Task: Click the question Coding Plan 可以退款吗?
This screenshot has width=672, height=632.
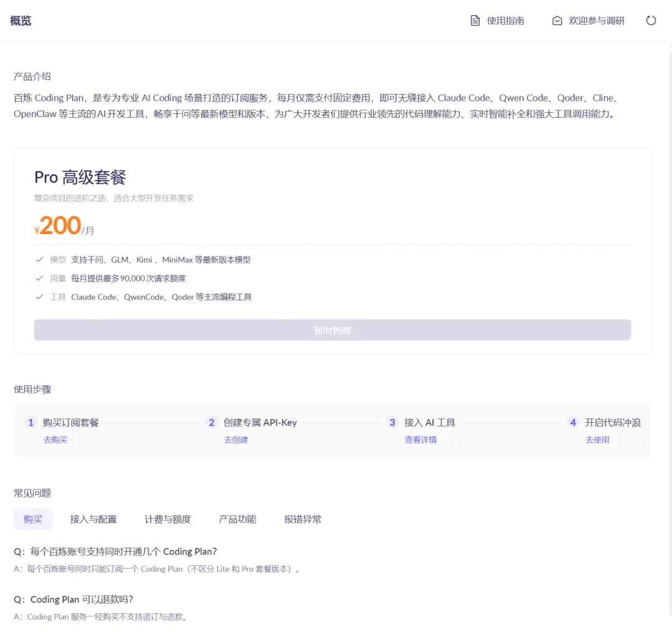Action: 73,599
